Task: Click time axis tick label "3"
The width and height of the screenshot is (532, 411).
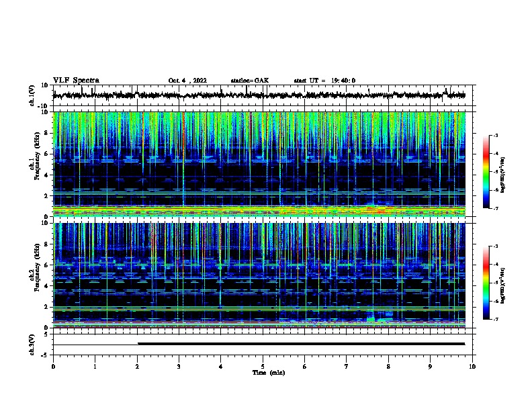Action: pos(179,367)
